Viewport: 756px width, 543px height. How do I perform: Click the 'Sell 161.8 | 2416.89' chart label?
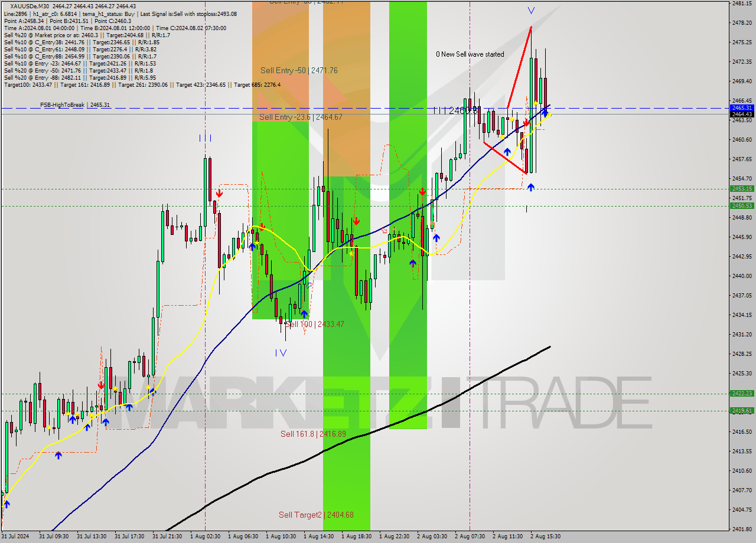(313, 434)
